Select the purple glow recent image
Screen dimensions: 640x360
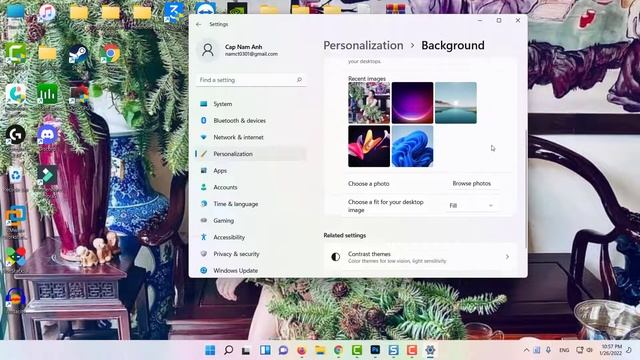[x=412, y=103]
